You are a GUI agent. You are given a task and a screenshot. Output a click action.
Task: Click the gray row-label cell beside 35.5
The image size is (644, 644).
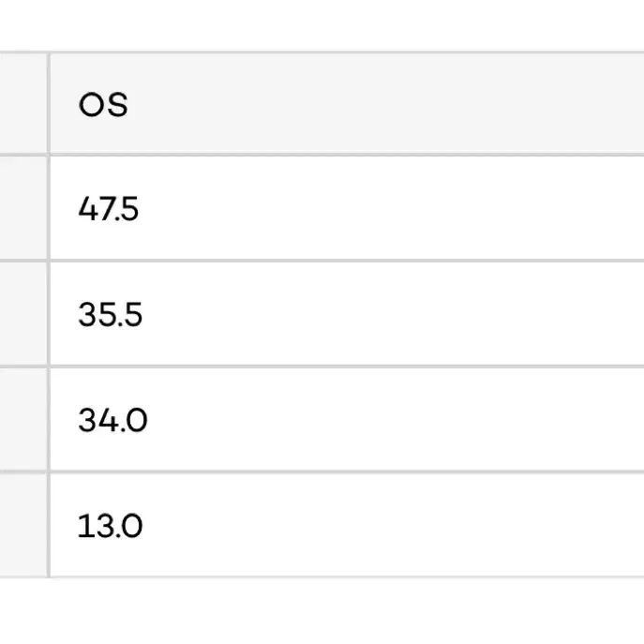23,314
